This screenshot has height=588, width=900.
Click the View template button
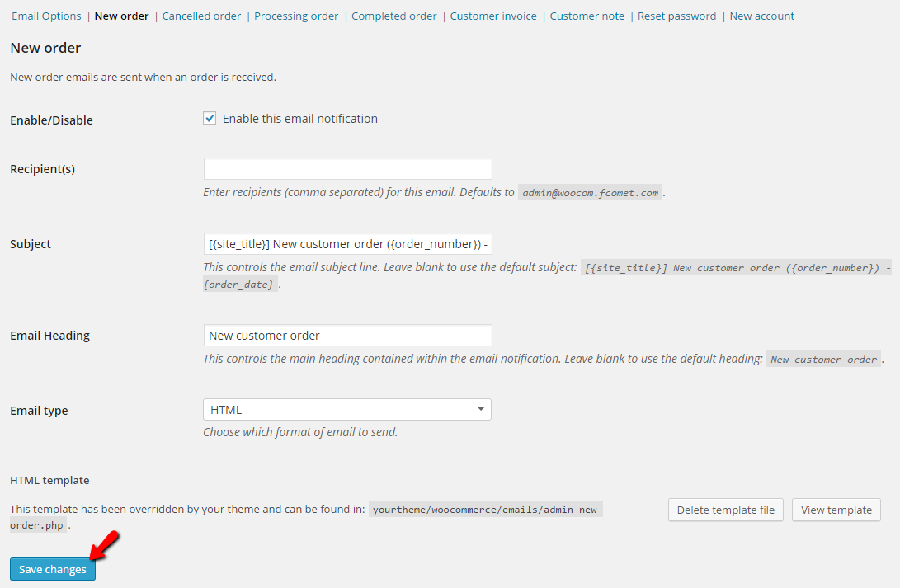coord(836,510)
